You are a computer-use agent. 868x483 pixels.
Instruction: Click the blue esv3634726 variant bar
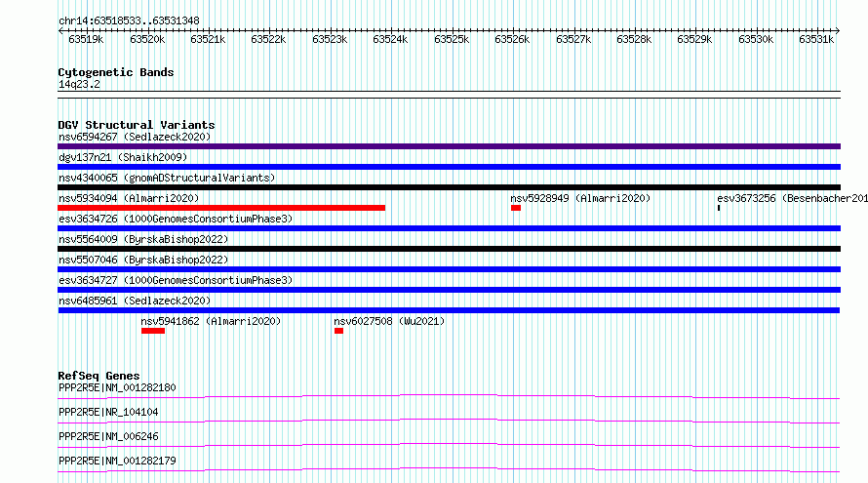pos(449,228)
